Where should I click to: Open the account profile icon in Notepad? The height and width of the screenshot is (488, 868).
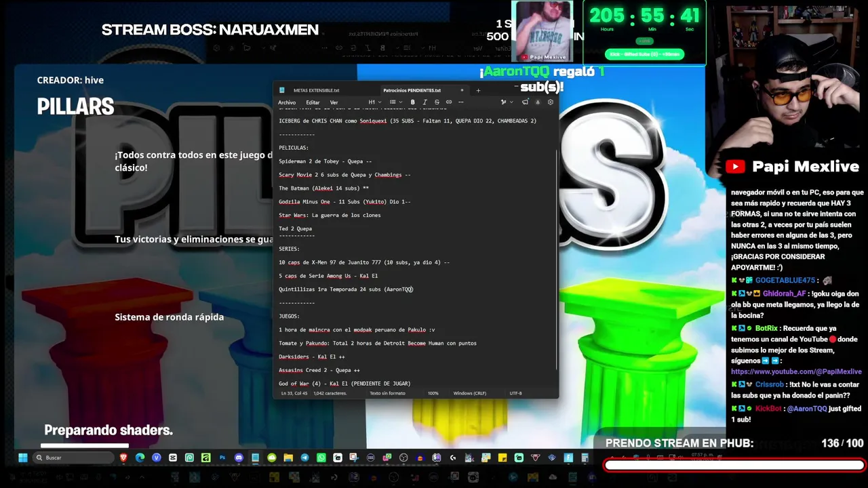coord(538,102)
